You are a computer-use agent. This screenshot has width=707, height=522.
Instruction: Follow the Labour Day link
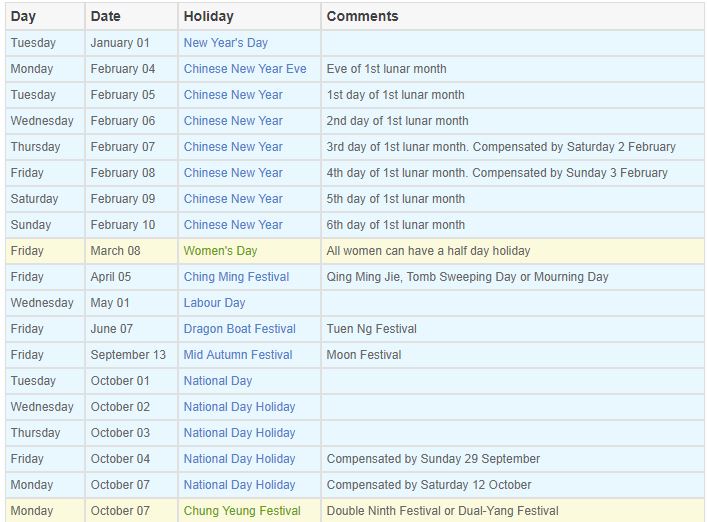pos(214,303)
